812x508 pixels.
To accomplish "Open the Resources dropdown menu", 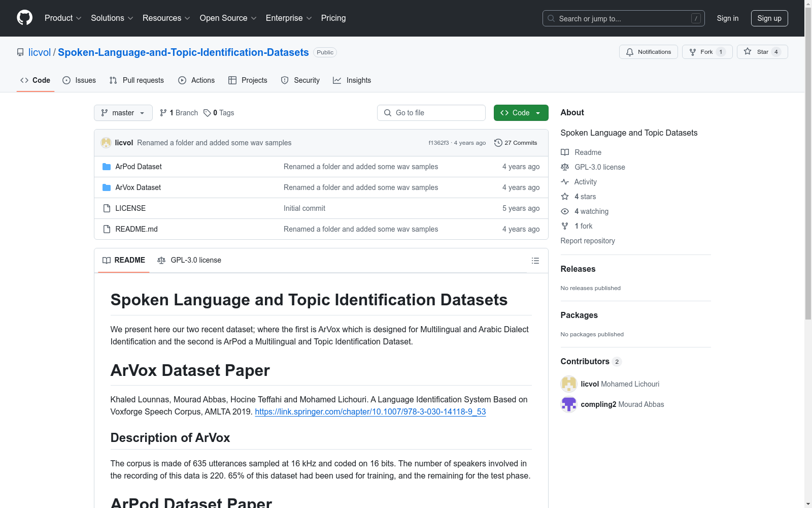I will point(166,18).
